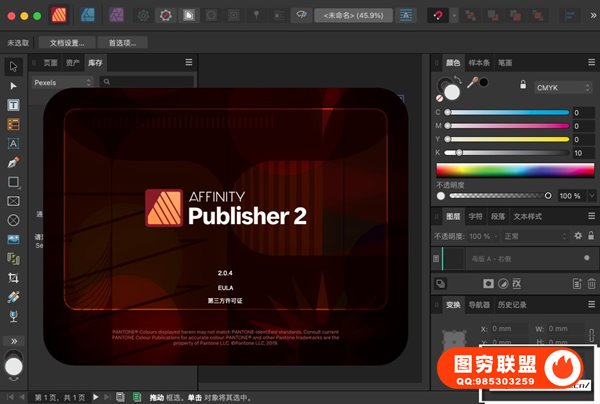600x404 pixels.
Task: Open the EULA link on splash screen
Action: click(225, 287)
